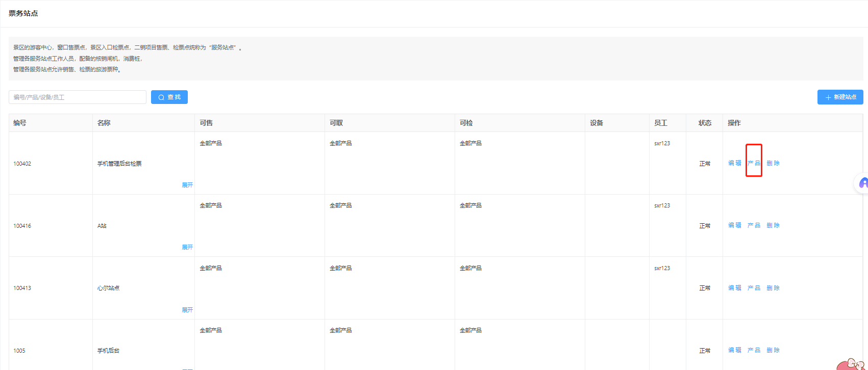Delete the A站 station
The height and width of the screenshot is (370, 868).
click(773, 225)
